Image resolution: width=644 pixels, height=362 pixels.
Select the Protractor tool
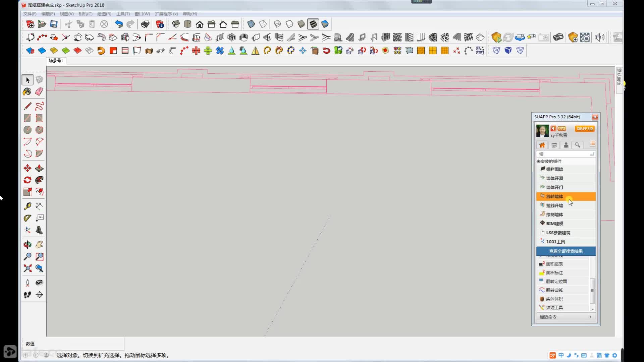coord(28,218)
